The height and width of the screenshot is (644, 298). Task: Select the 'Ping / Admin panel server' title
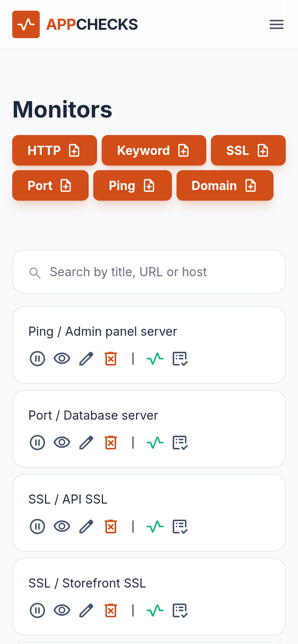(x=103, y=332)
